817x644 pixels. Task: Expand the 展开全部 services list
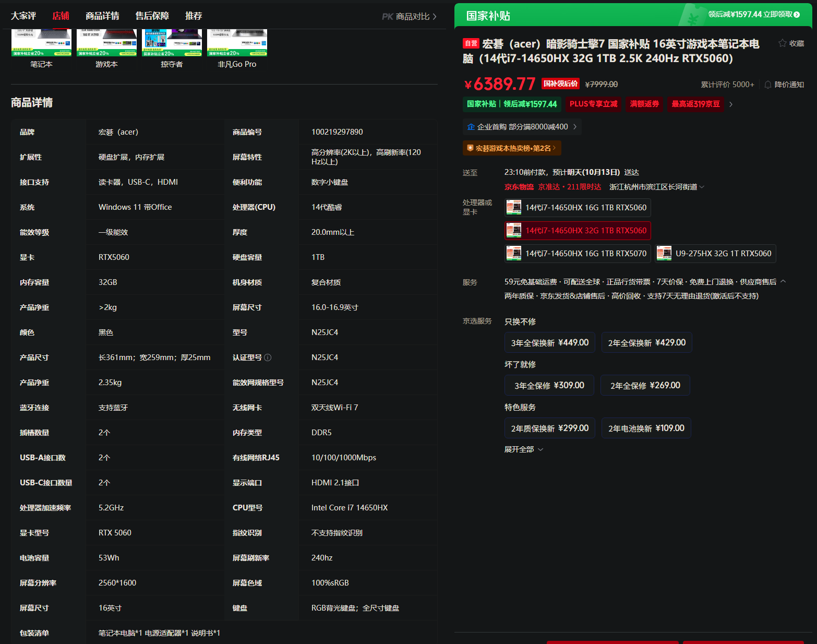tap(524, 449)
